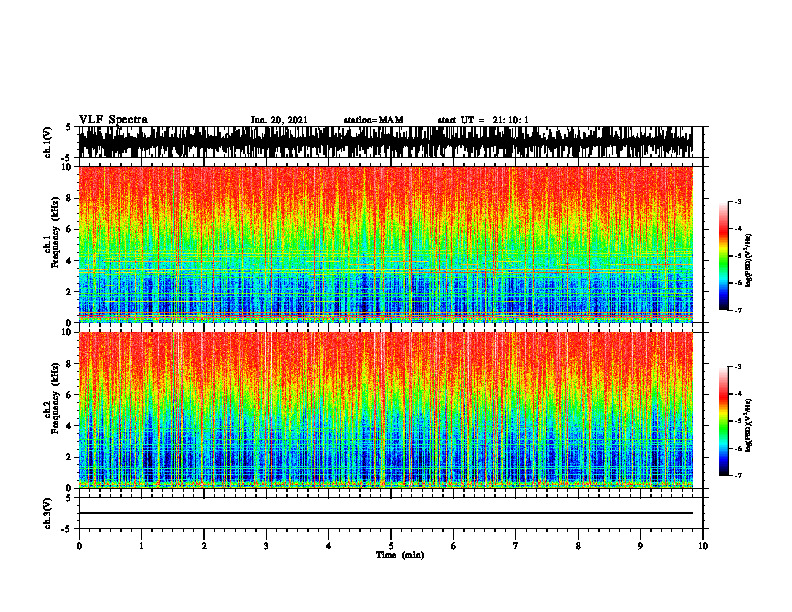The image size is (792, 612).
Task: Click the "2" minute tick label
Action: pos(204,546)
